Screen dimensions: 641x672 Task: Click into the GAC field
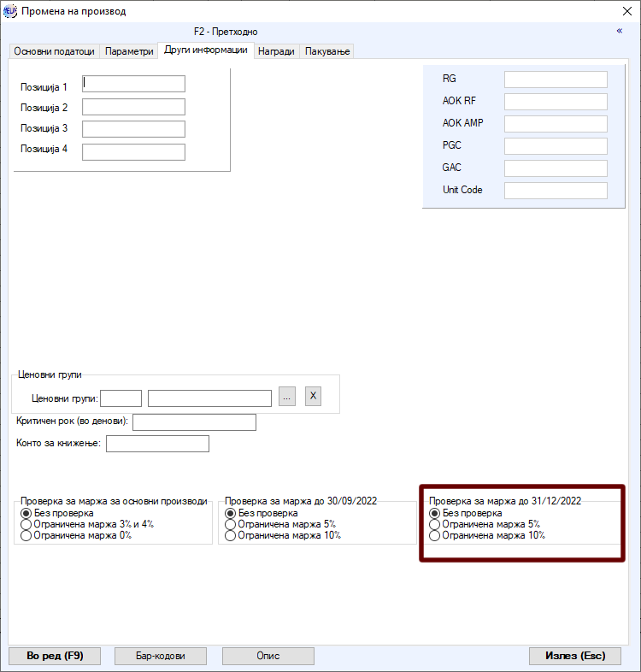coord(556,168)
